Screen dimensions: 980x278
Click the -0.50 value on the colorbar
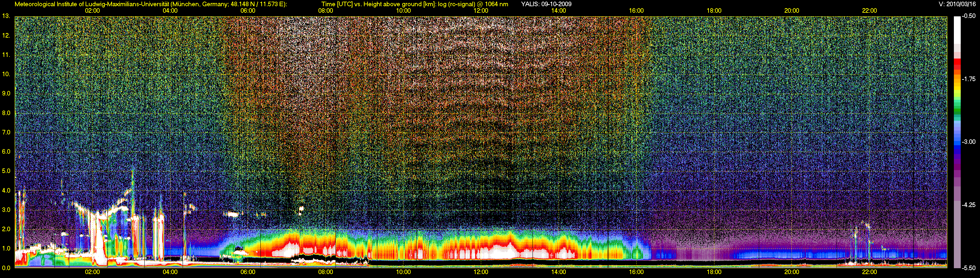(x=969, y=16)
